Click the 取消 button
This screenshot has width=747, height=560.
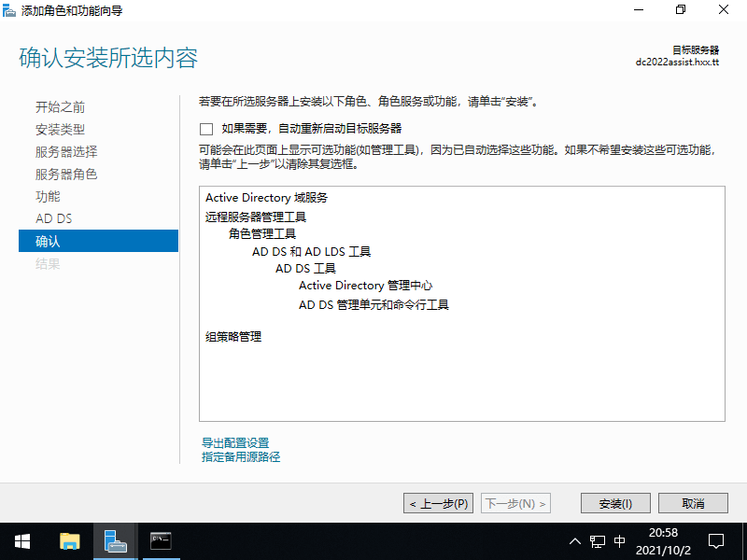pos(693,503)
